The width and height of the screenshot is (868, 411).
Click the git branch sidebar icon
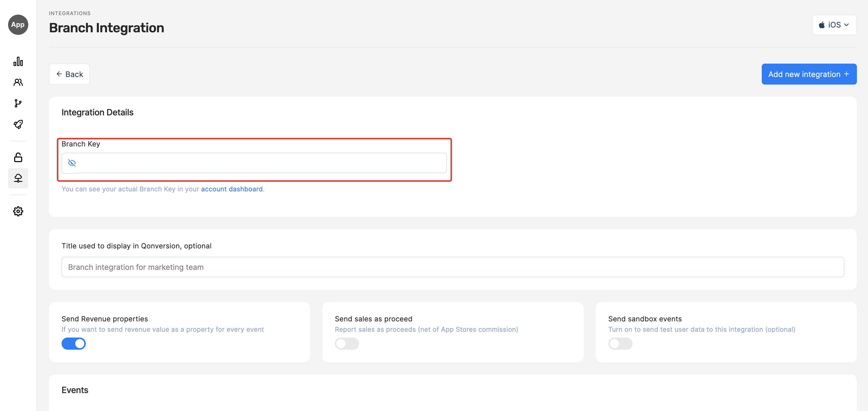18,103
